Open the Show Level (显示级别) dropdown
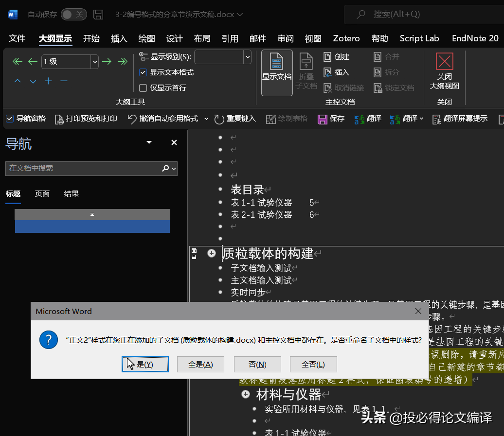The height and width of the screenshot is (436, 504). click(x=247, y=57)
